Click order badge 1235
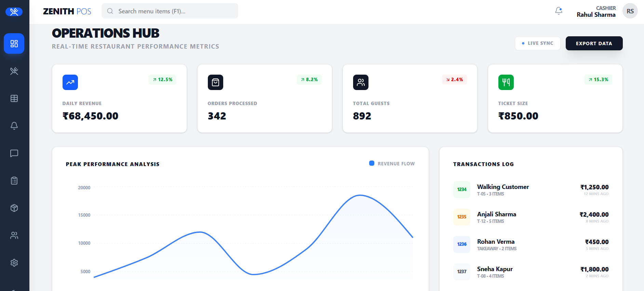The width and height of the screenshot is (644, 291). pos(462,217)
